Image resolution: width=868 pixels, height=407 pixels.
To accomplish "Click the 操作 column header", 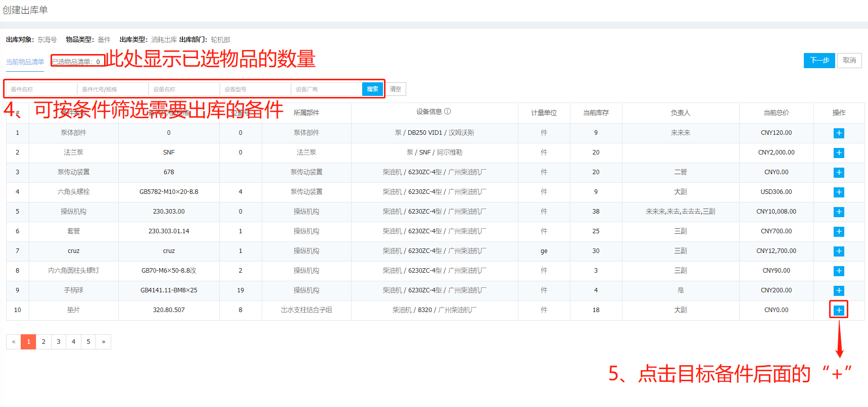I will (839, 113).
